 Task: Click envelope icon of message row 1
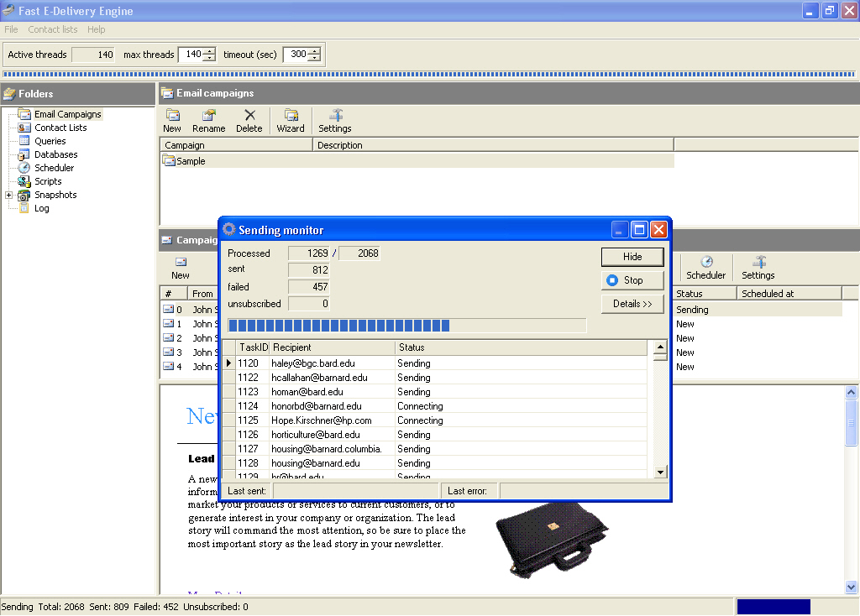point(168,323)
